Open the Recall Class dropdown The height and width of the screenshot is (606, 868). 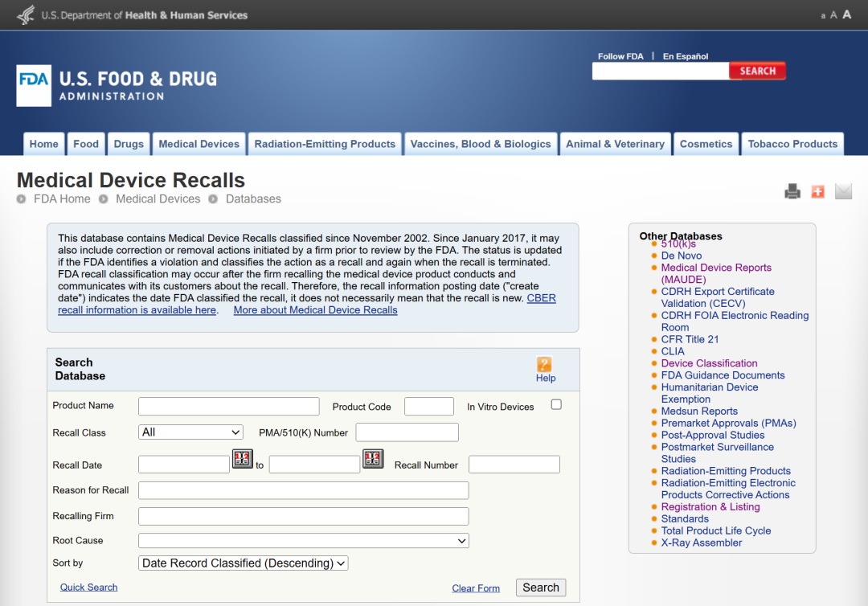[190, 432]
